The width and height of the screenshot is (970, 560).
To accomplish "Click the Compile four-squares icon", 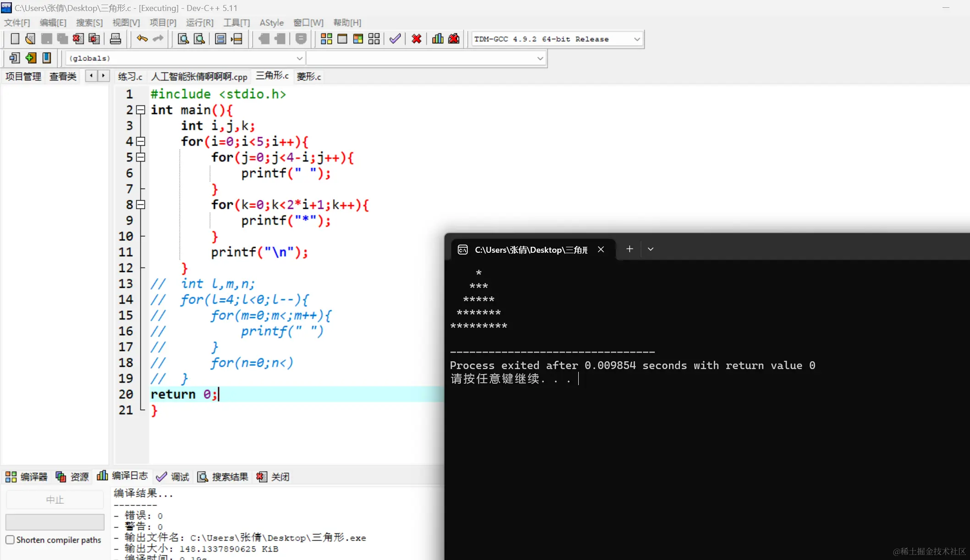I will 326,39.
